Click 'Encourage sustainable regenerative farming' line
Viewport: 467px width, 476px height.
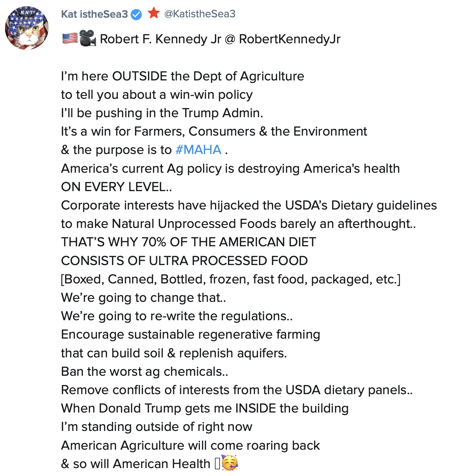click(x=190, y=334)
